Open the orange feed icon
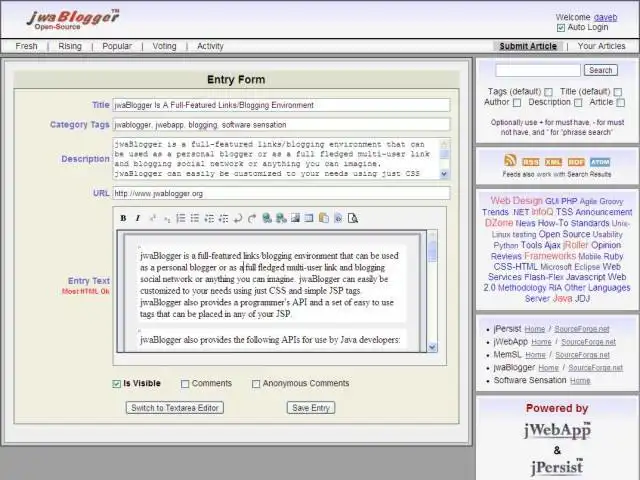This screenshot has height=480, width=640. [510, 160]
